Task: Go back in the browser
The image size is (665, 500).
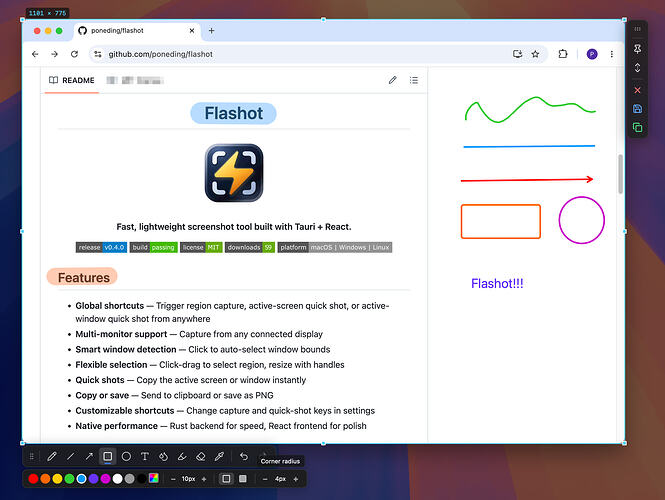Action: tap(35, 54)
